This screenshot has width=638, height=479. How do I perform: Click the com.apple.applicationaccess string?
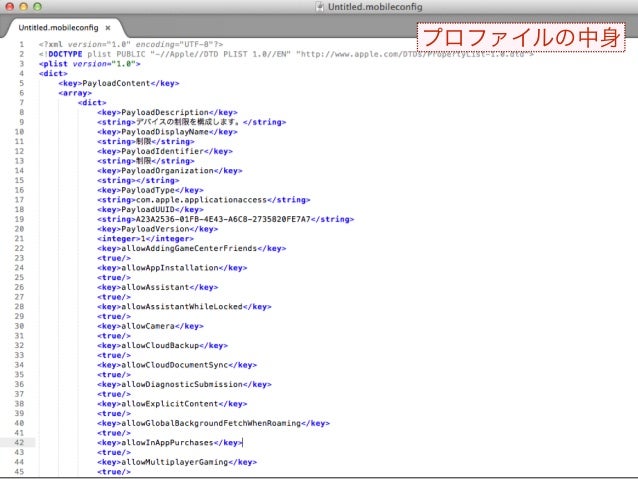coord(201,200)
